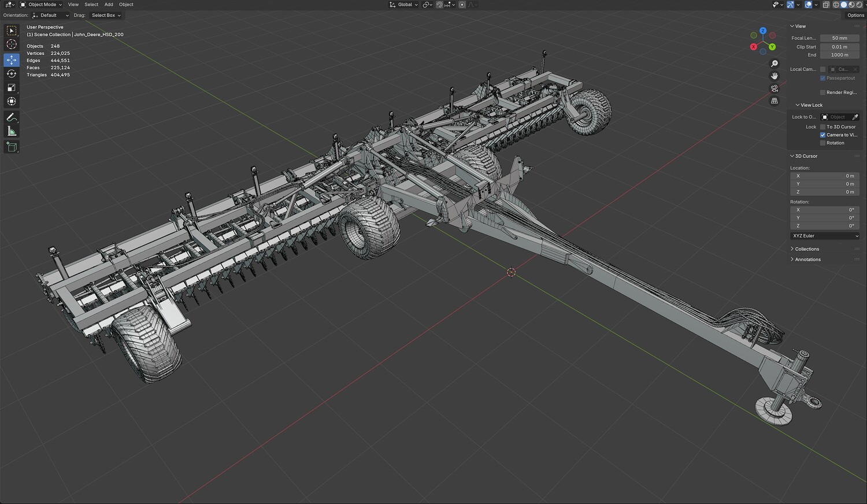Toggle viewport gizmos display
The height and width of the screenshot is (504, 867).
[790, 5]
